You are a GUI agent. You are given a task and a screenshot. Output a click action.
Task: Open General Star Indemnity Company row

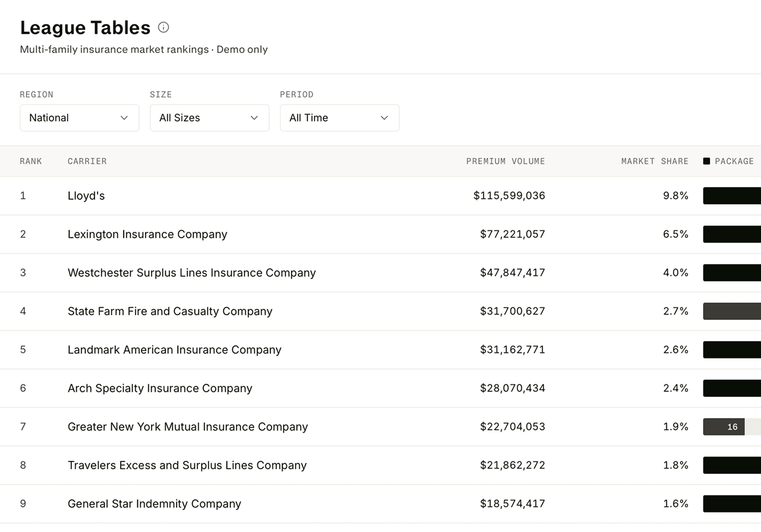click(x=380, y=504)
